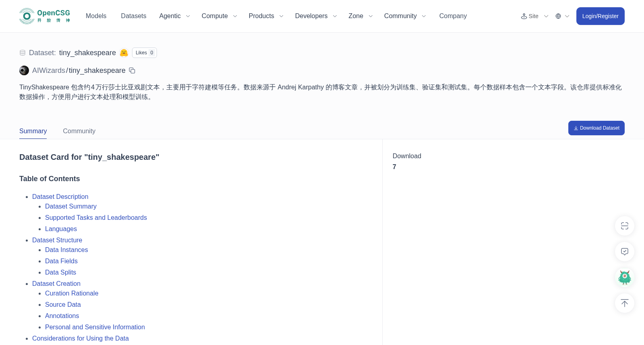Open the Data Instances link
The height and width of the screenshot is (345, 644).
click(x=66, y=250)
